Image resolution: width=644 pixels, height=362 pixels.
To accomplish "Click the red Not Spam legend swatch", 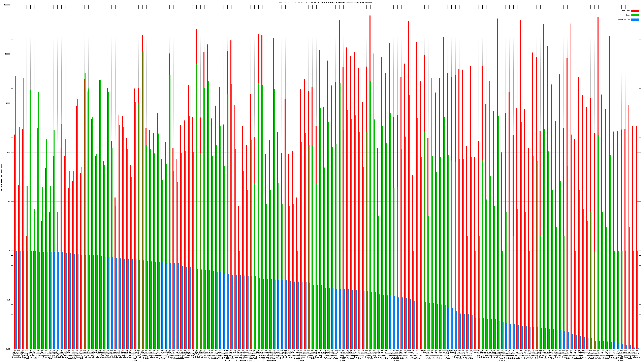I will tap(635, 11).
